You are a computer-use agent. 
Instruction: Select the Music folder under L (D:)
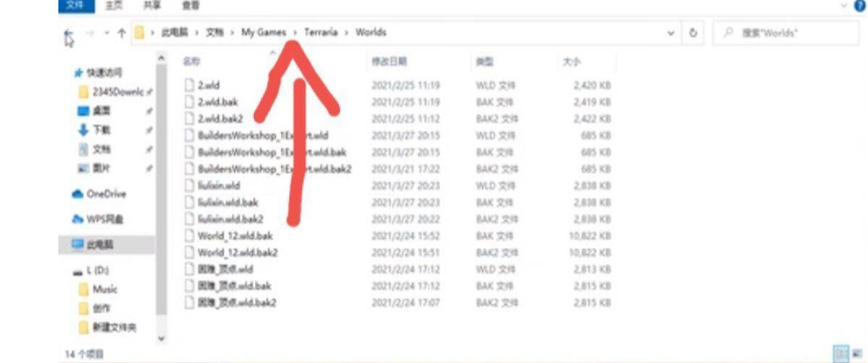point(104,289)
